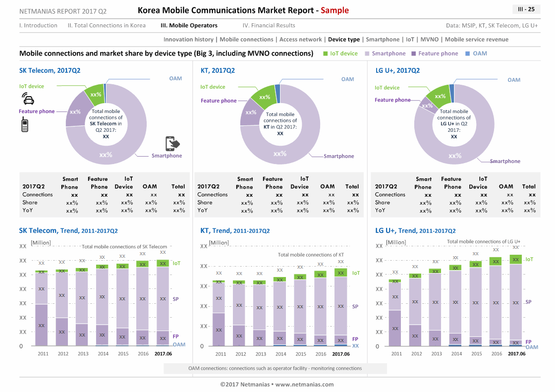This screenshot has height=392, width=555.
Task: Click Smartphone label next to KT donut
Action: click(339, 156)
